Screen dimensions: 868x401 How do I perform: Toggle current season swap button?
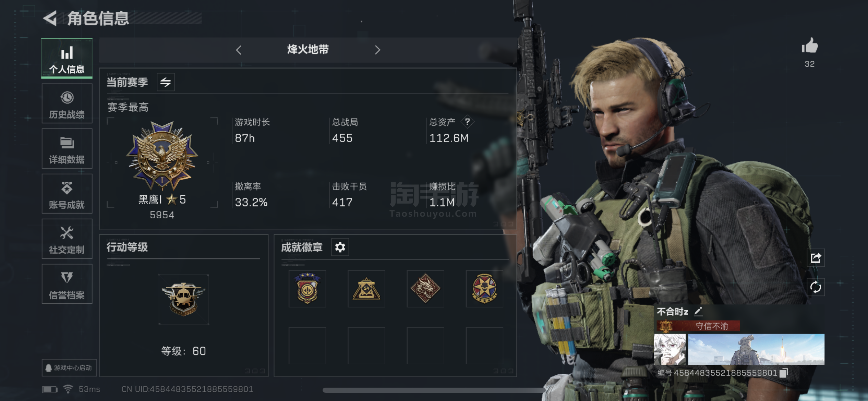[x=166, y=82]
